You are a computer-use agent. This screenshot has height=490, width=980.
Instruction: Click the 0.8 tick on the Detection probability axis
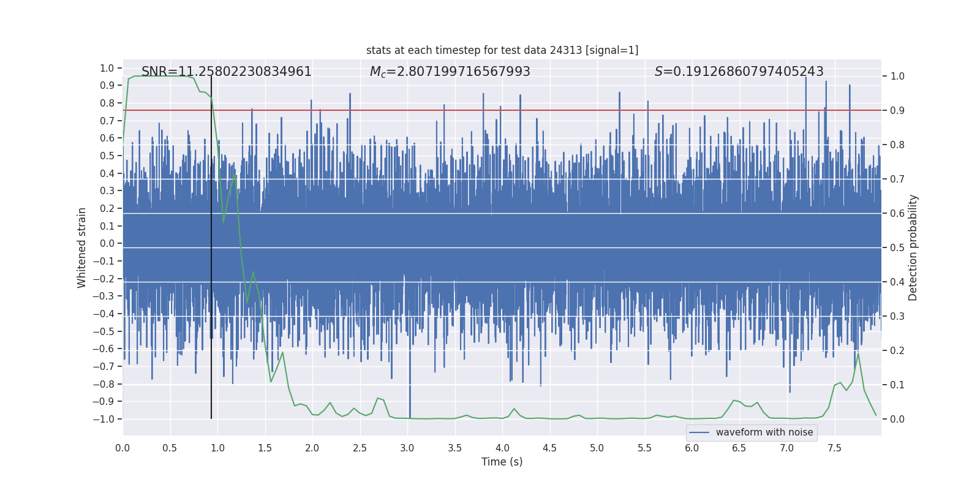coord(897,145)
